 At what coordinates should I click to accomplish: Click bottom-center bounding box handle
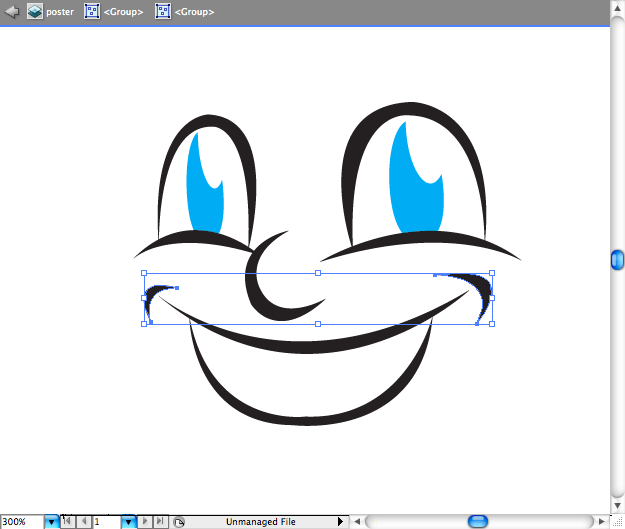(x=318, y=324)
